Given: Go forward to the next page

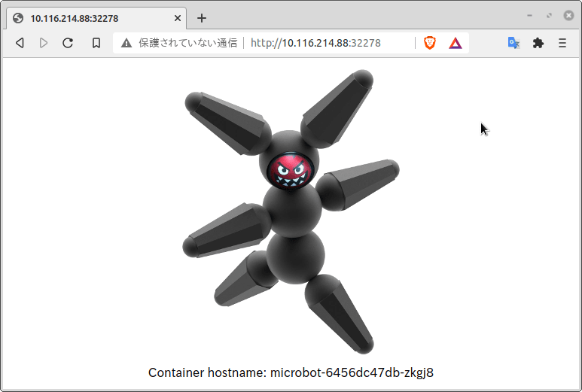Looking at the screenshot, I should [x=44, y=43].
